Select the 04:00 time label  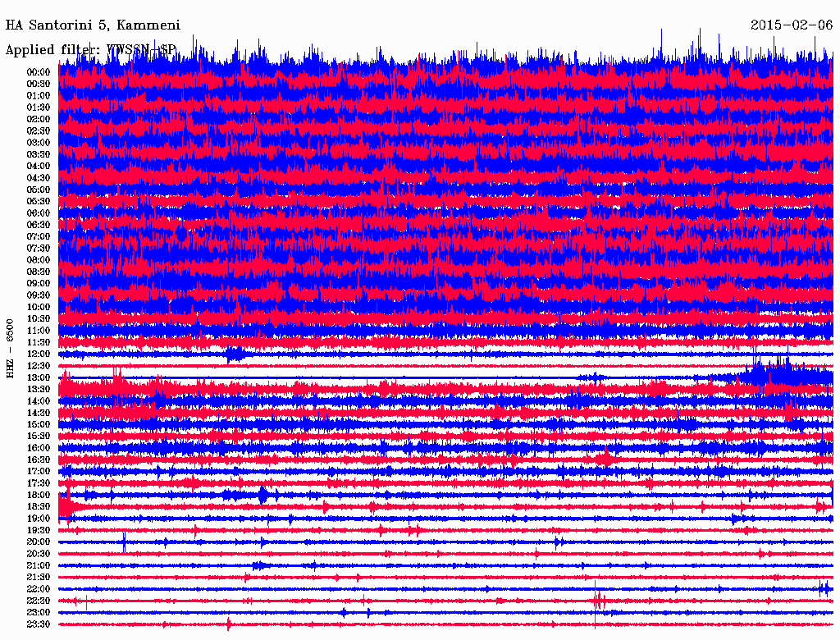coord(39,167)
